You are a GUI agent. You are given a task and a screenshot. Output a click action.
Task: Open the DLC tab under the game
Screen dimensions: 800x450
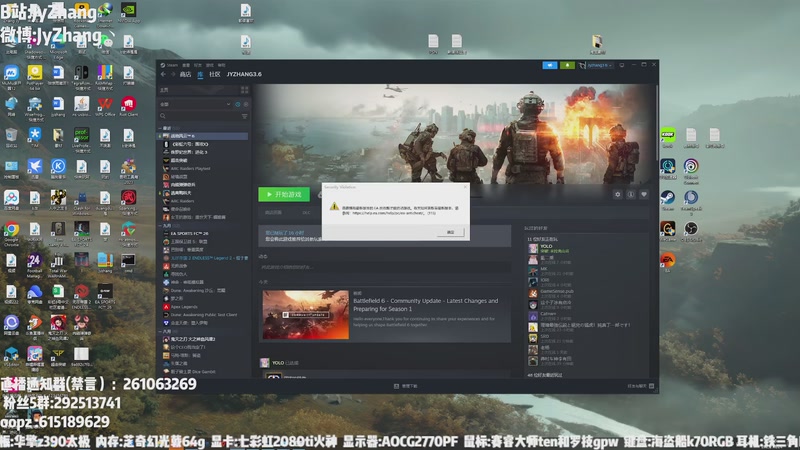[306, 213]
